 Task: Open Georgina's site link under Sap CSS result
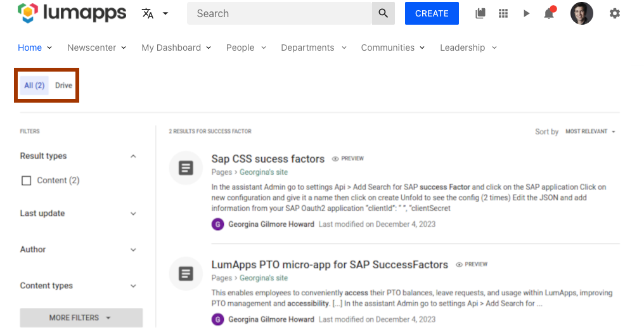pyautogui.click(x=264, y=172)
